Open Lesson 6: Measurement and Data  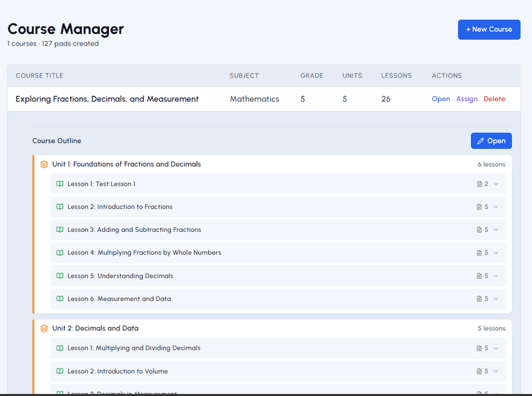coord(278,298)
